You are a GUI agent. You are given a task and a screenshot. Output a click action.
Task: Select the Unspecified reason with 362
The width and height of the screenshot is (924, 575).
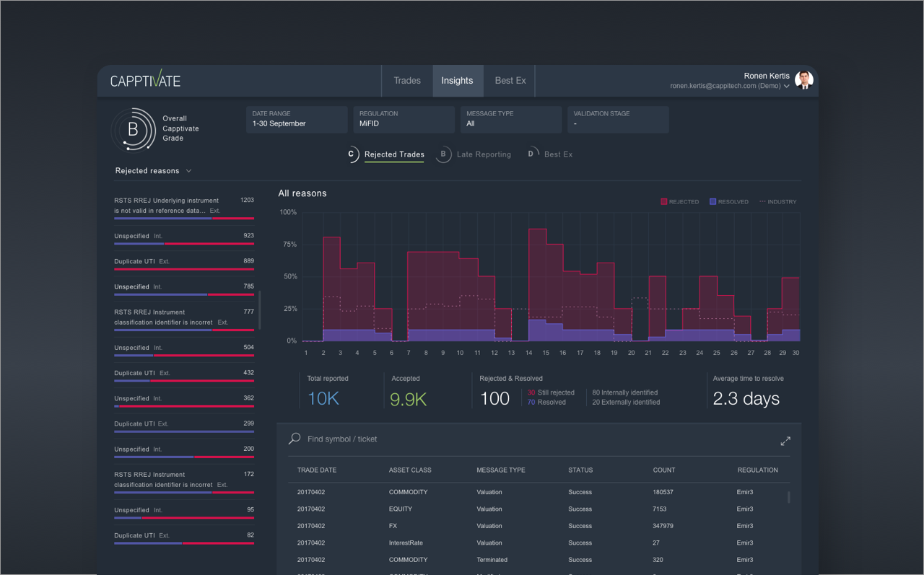[x=184, y=400]
